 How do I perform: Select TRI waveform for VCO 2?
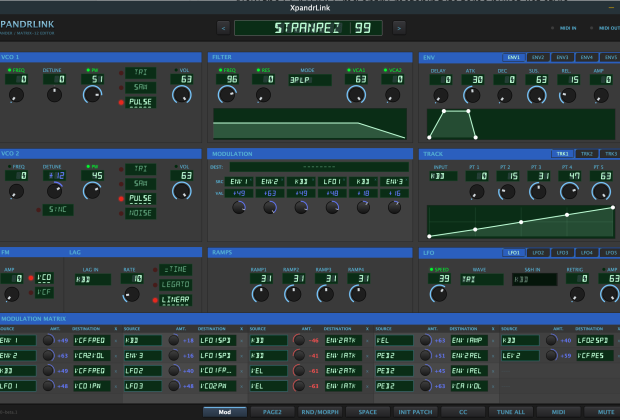[140, 169]
